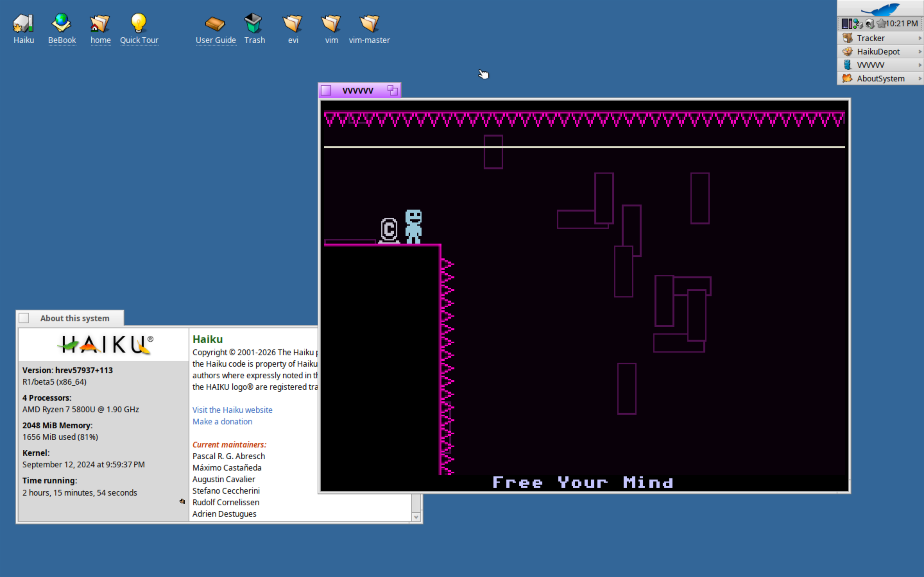The height and width of the screenshot is (577, 924).
Task: Click the Make a donation link
Action: 222,422
